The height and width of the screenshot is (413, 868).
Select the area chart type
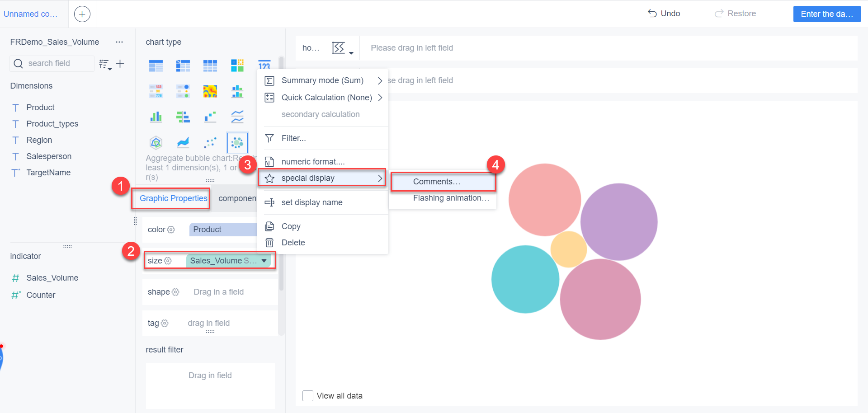point(183,143)
